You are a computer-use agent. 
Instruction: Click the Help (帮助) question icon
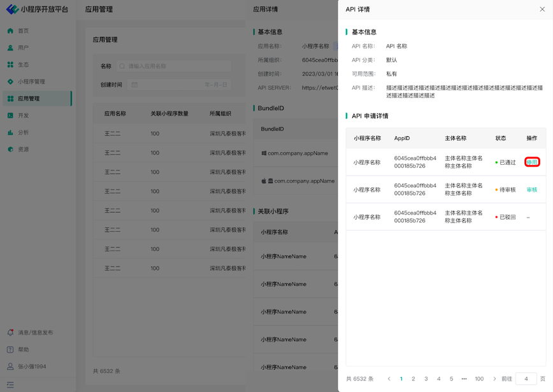pos(10,349)
